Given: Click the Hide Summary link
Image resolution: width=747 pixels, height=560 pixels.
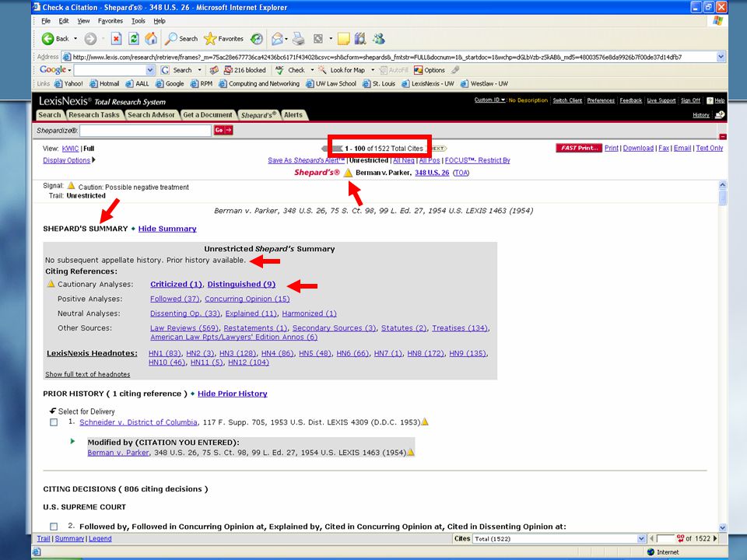Looking at the screenshot, I should [167, 229].
